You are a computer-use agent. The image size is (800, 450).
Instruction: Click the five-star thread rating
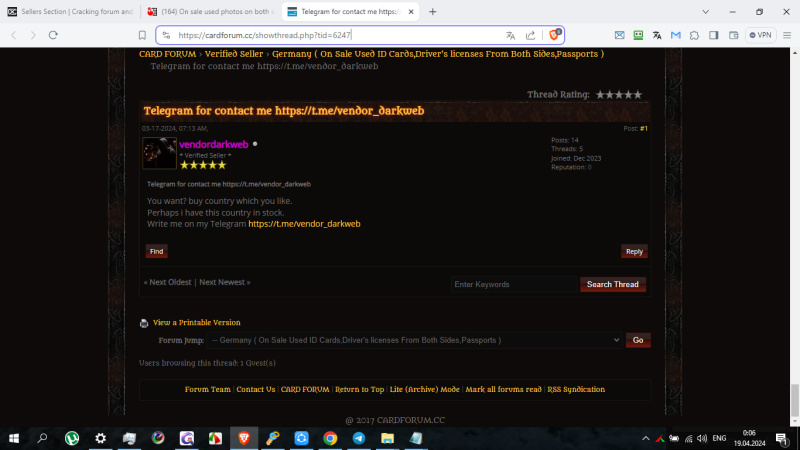click(618, 94)
